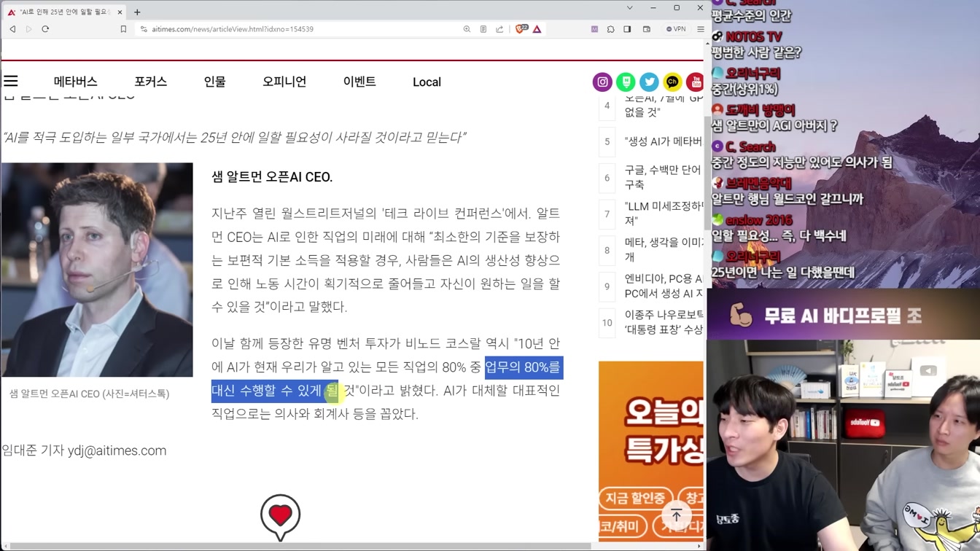This screenshot has width=980, height=551.
Task: Click chat message 평범한 사람 같은?
Action: tap(756, 52)
